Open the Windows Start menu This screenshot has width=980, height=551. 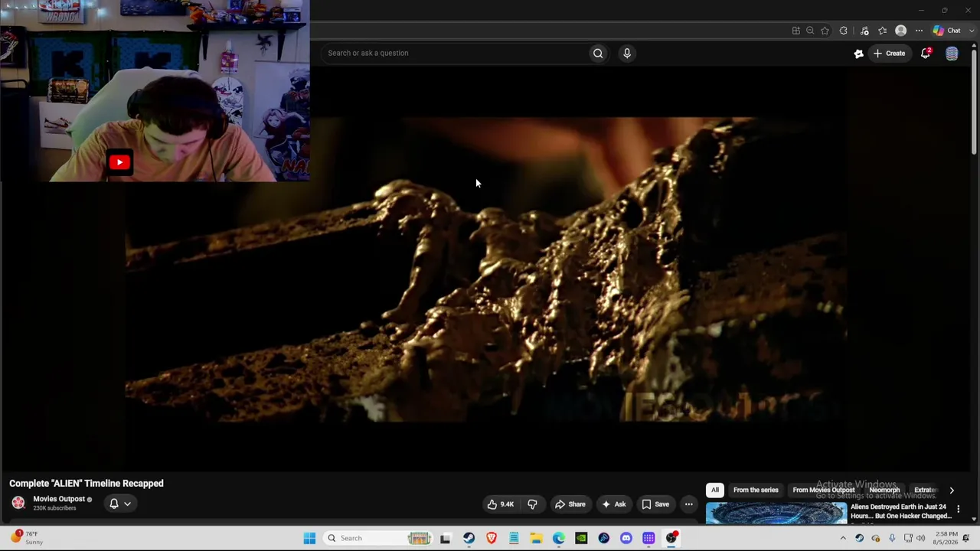pos(309,538)
